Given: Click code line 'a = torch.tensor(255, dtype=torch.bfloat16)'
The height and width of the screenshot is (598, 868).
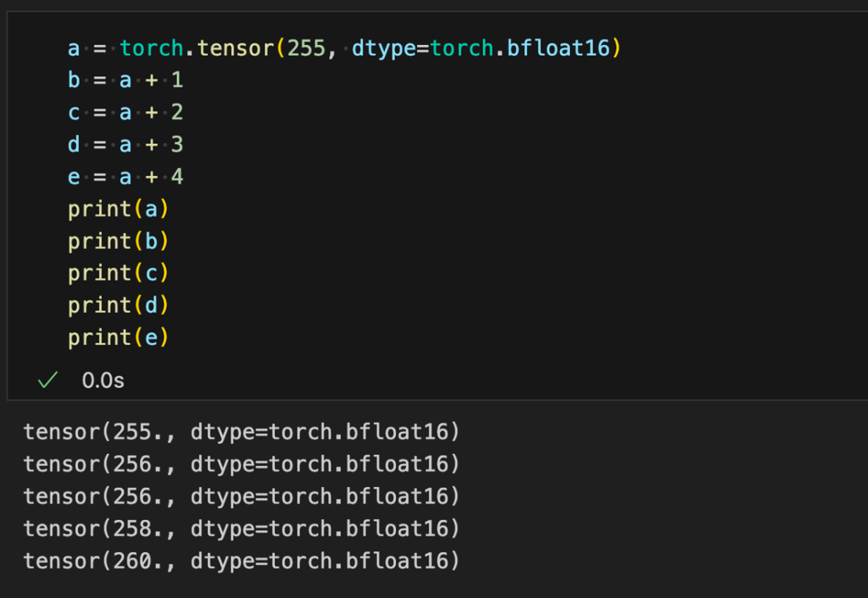Looking at the screenshot, I should pyautogui.click(x=344, y=48).
